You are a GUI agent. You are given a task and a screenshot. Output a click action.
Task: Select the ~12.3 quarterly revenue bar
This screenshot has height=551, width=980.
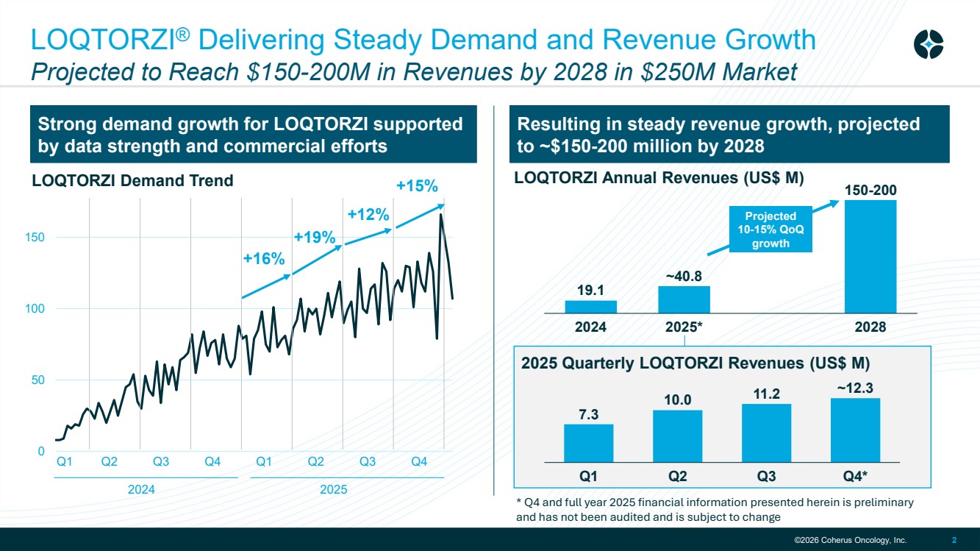click(x=855, y=430)
